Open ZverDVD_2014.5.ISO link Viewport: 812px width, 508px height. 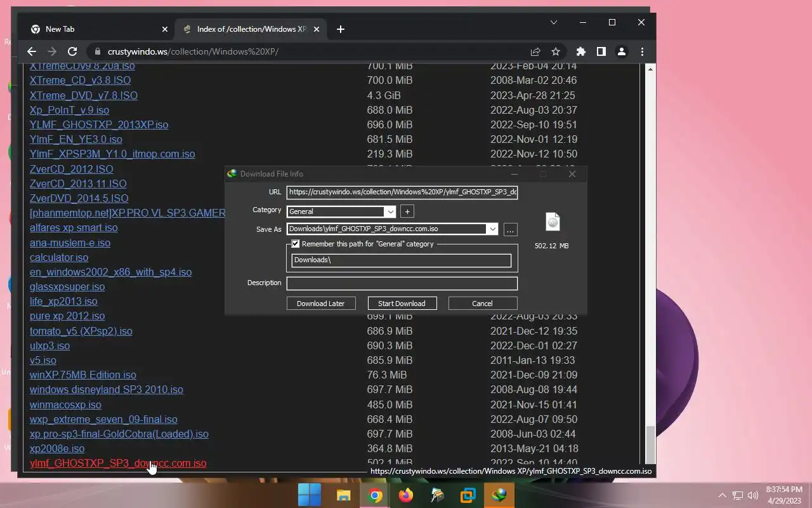(79, 198)
